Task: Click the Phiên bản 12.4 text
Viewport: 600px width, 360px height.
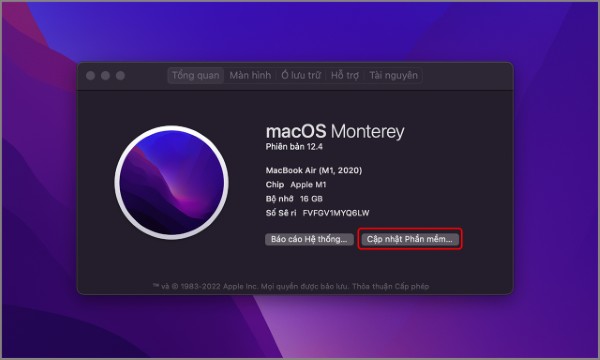Action: click(x=294, y=147)
